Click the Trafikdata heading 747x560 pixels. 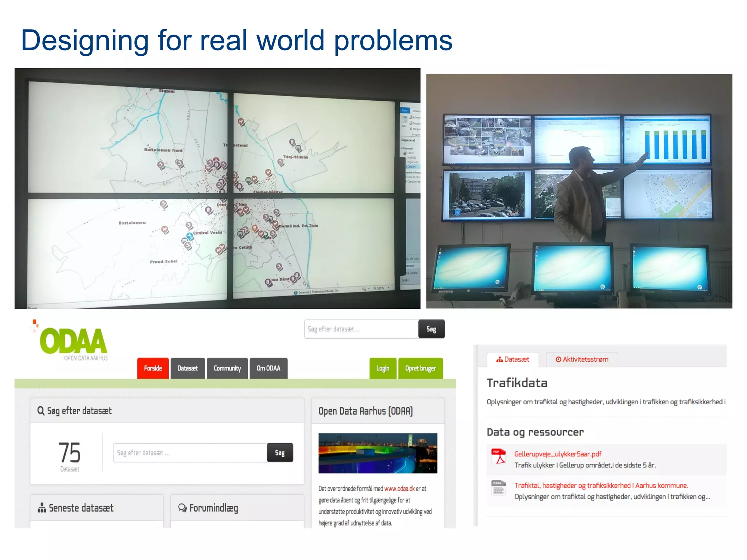pyautogui.click(x=517, y=383)
